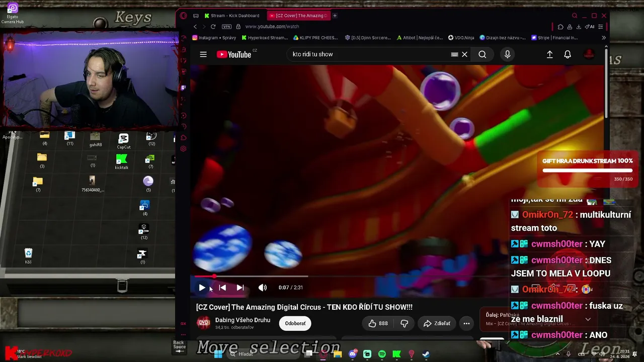Run search with the magnifier button
The image size is (644, 362).
click(x=482, y=54)
